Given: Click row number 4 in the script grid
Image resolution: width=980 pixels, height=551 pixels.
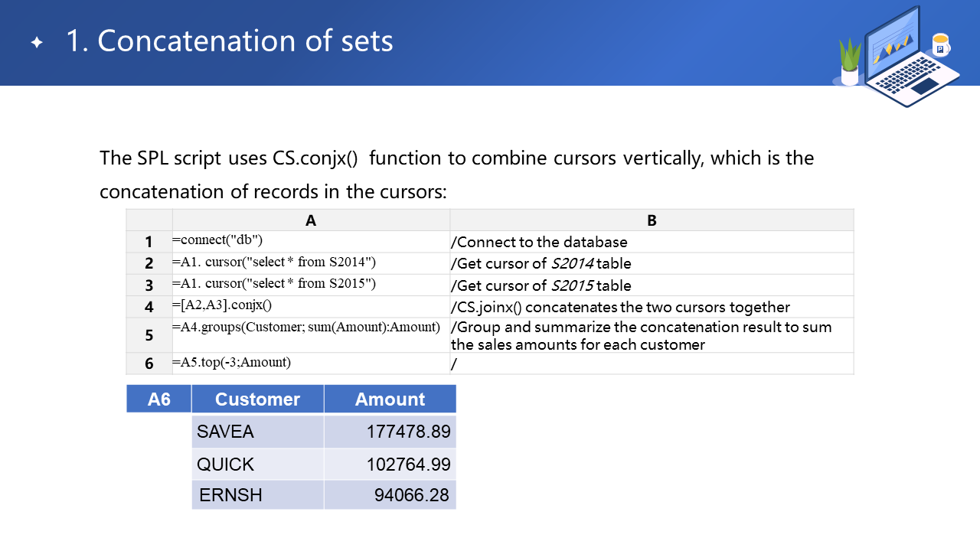Looking at the screenshot, I should [x=149, y=307].
